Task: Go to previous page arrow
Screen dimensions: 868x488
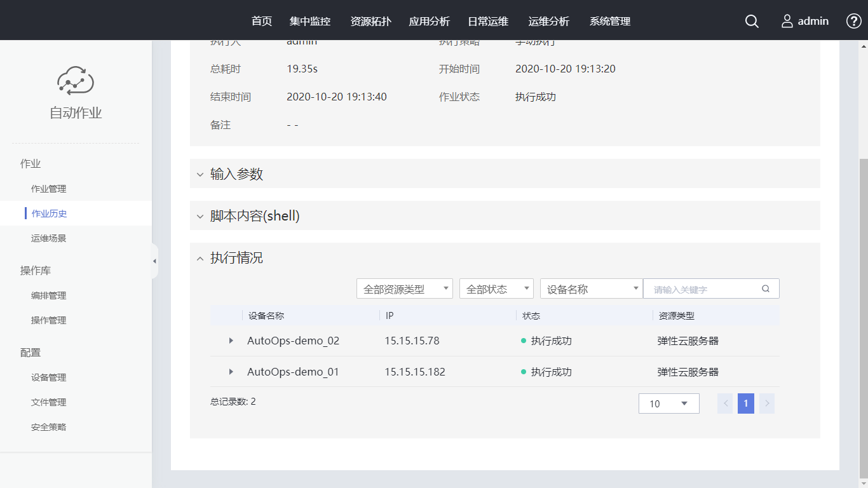Action: tap(725, 403)
